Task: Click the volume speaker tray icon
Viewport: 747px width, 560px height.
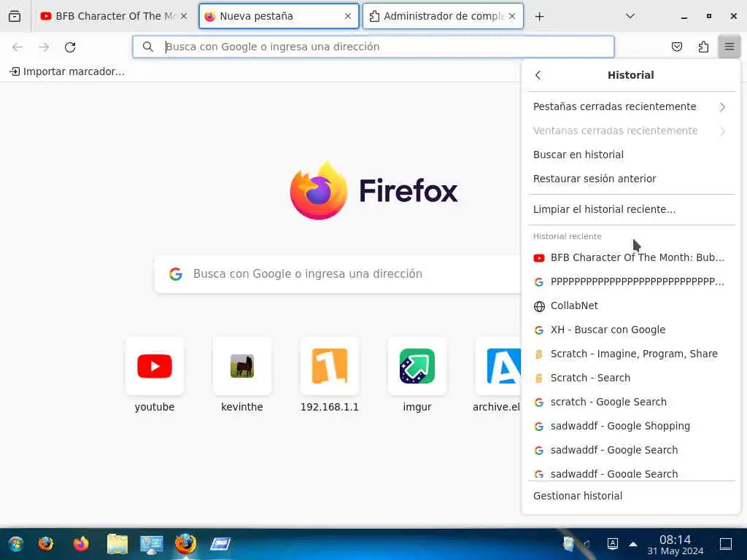Action: point(587,544)
